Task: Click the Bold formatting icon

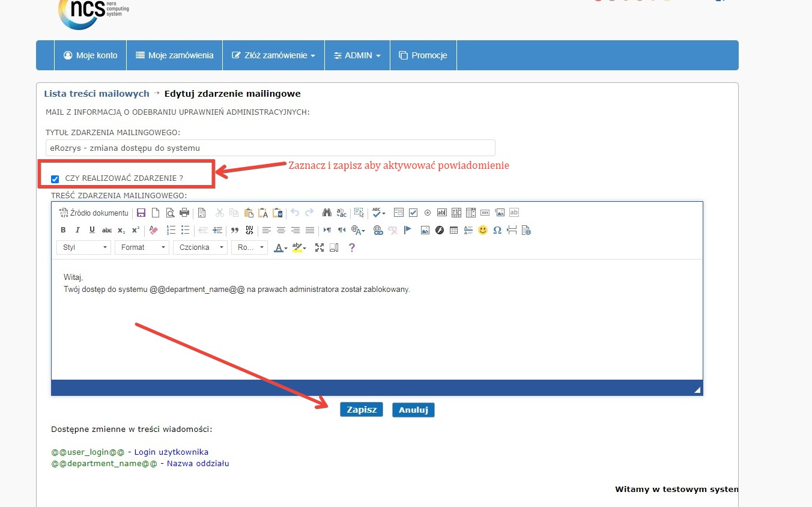Action: (x=64, y=230)
